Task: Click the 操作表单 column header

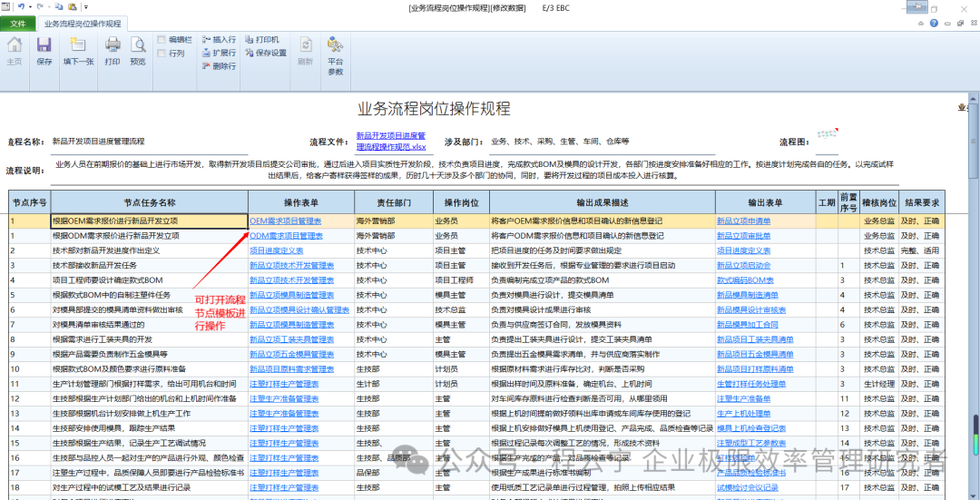Action: 300,201
